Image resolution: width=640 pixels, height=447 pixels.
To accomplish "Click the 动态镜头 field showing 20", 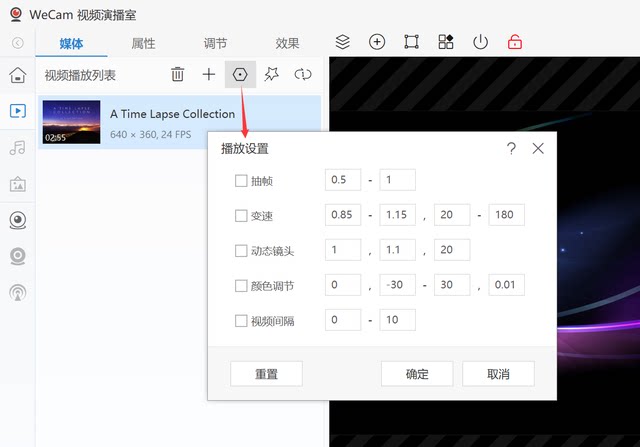I will (452, 250).
